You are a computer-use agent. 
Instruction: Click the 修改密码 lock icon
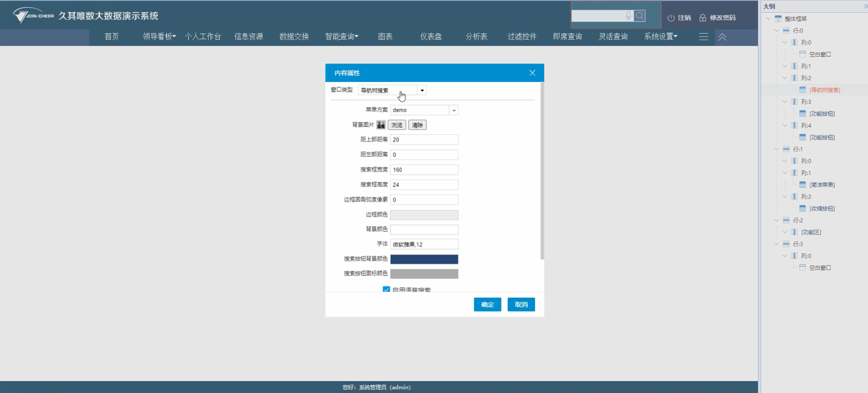[x=702, y=18]
